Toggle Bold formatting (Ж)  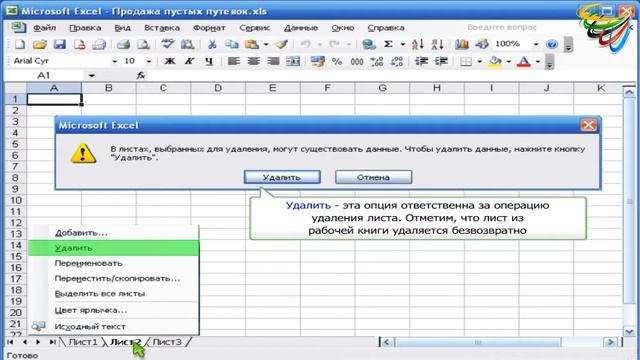tap(169, 62)
